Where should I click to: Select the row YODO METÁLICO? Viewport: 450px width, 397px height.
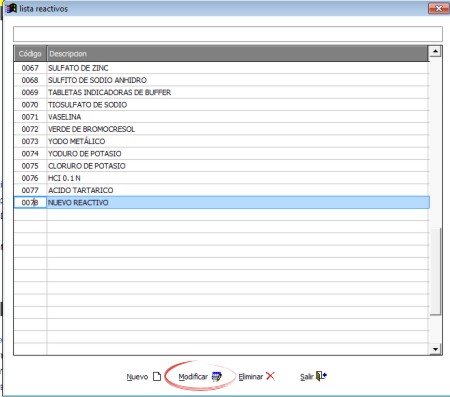(222, 141)
